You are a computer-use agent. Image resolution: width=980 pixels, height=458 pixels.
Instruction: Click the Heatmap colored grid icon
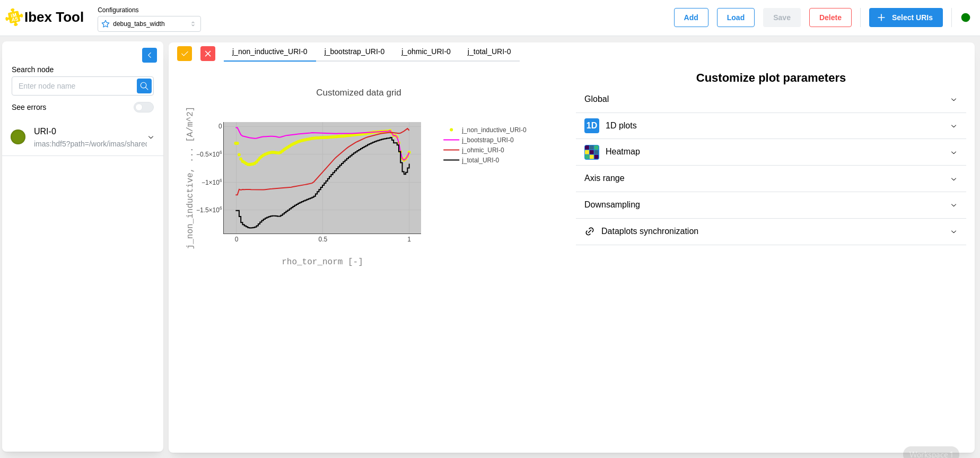(x=592, y=152)
